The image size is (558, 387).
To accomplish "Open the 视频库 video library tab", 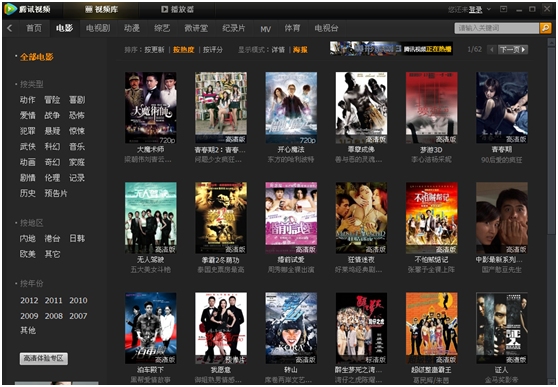I will tap(101, 9).
